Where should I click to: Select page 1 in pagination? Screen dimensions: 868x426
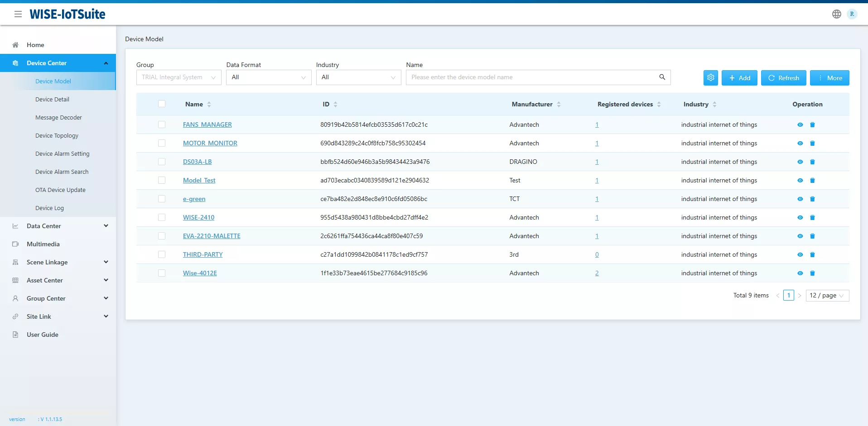click(789, 296)
